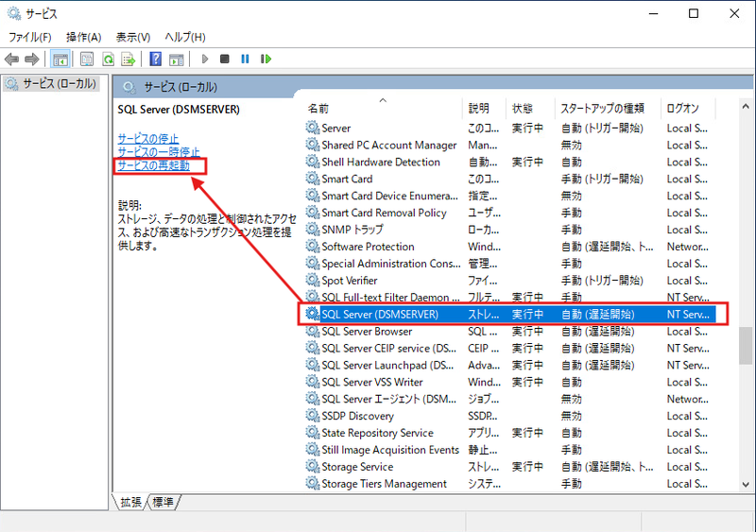Open the Properties toolbar icon
Viewport: 756px width, 532px height.
click(87, 60)
